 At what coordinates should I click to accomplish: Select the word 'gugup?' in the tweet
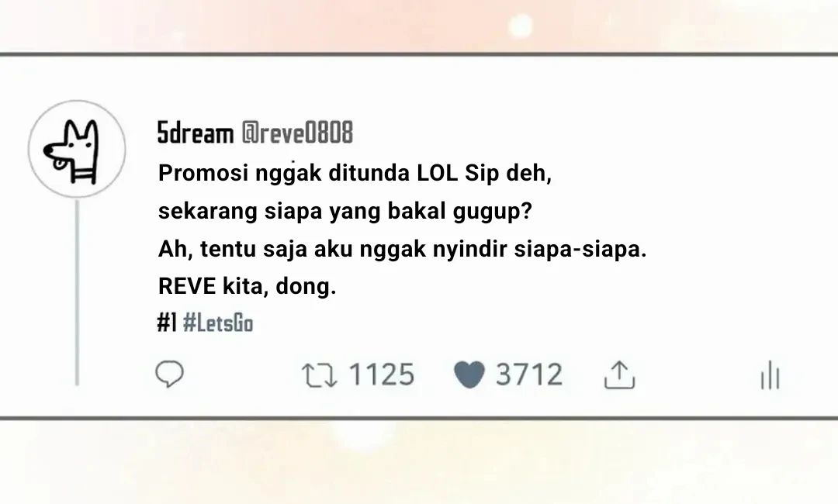click(493, 212)
